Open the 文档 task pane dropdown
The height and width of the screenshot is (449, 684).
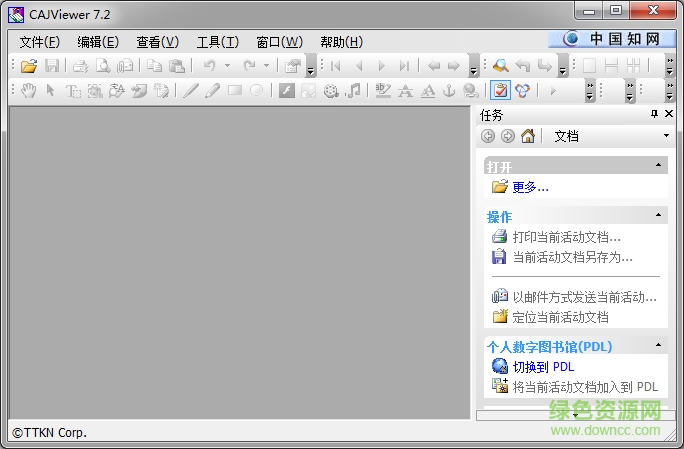(x=666, y=136)
